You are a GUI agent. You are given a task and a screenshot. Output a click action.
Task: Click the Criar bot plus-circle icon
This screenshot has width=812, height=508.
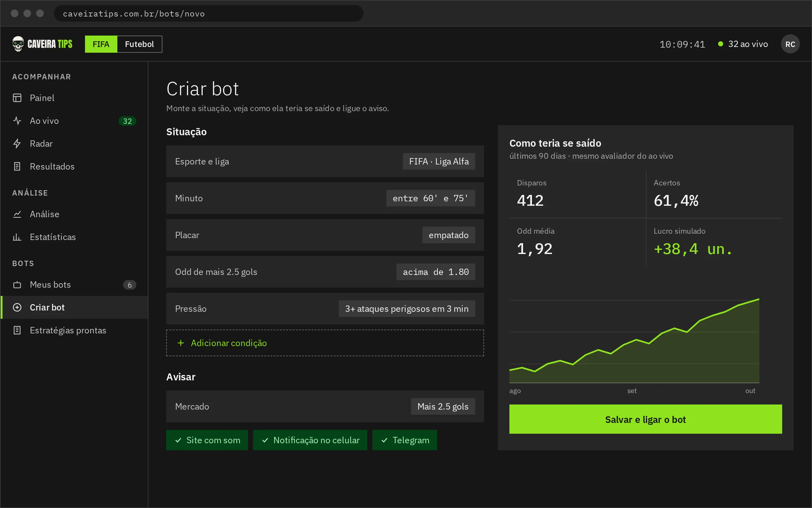17,307
